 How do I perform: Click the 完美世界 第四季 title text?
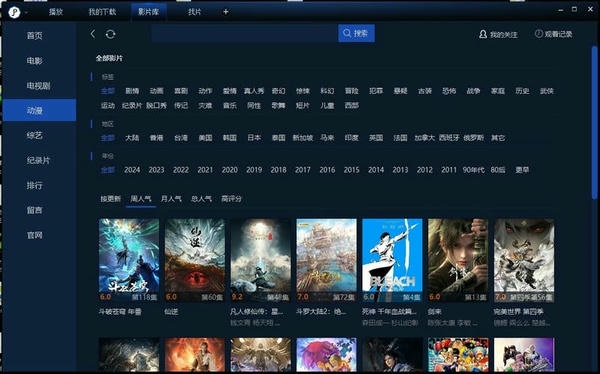[x=518, y=312]
